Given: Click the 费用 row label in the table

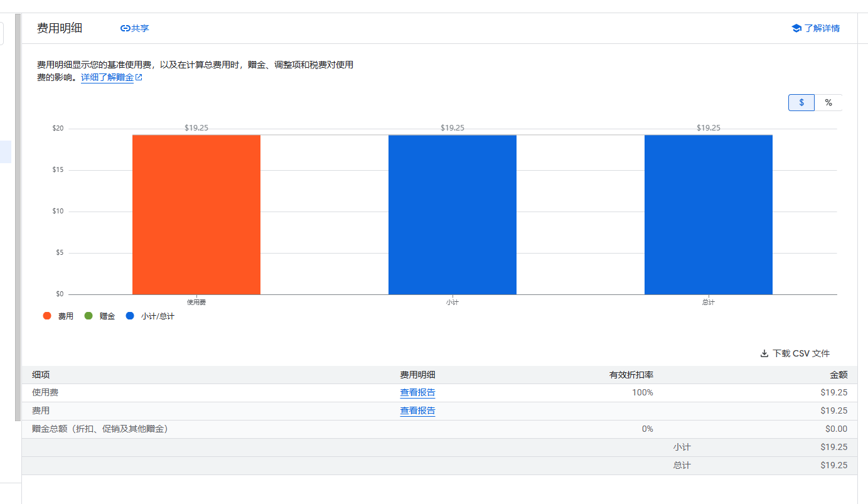Looking at the screenshot, I should pos(41,410).
